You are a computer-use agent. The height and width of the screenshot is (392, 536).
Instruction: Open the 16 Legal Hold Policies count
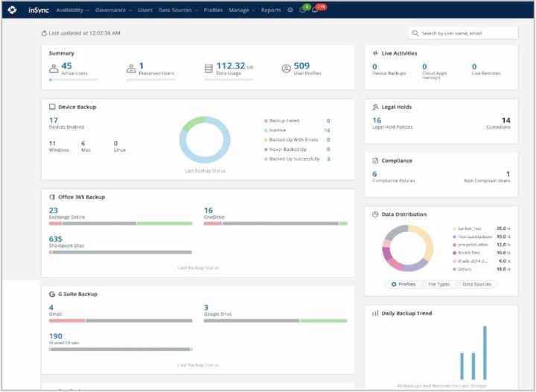(x=377, y=121)
